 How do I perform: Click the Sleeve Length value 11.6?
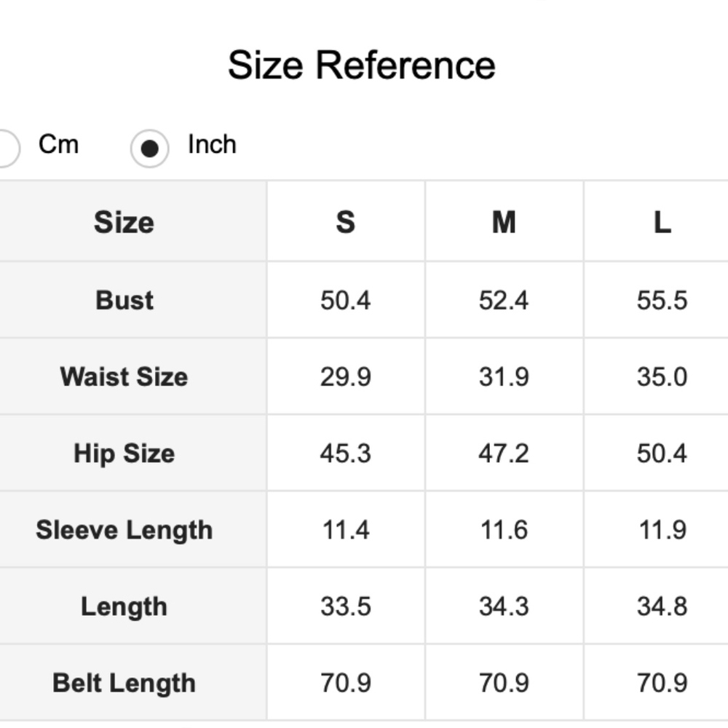504,530
